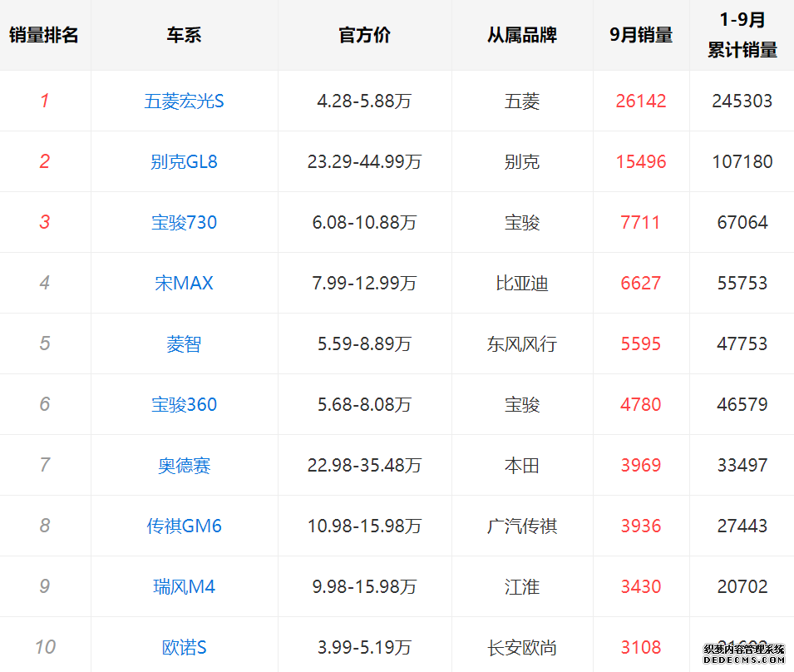This screenshot has width=794, height=672.
Task: Select the price 7.99-12.99万
Action: 365,283
